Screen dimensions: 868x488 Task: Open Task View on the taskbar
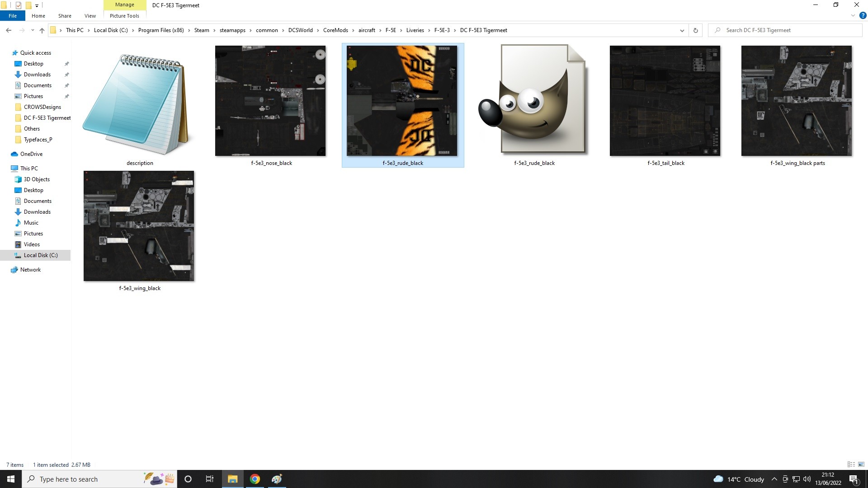209,479
